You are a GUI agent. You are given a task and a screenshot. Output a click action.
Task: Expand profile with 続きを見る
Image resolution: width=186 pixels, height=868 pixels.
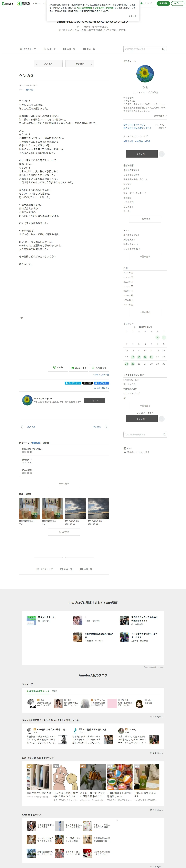tap(160, 116)
